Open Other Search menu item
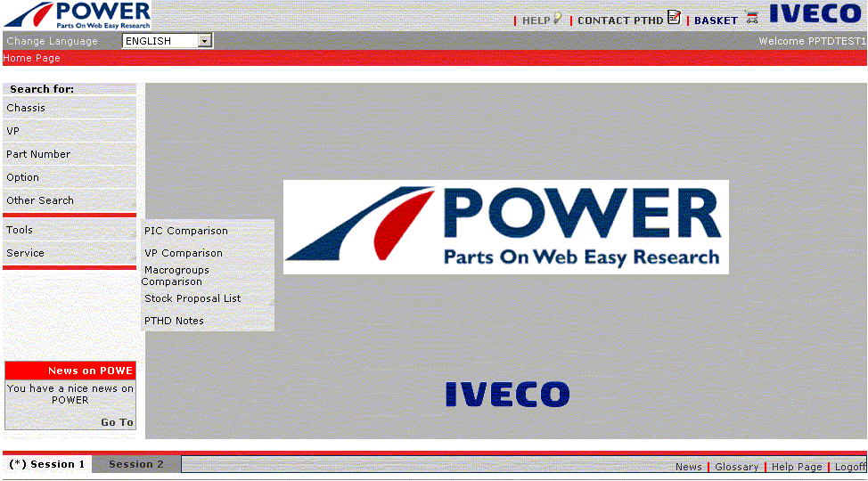This screenshot has width=868, height=481. 70,200
